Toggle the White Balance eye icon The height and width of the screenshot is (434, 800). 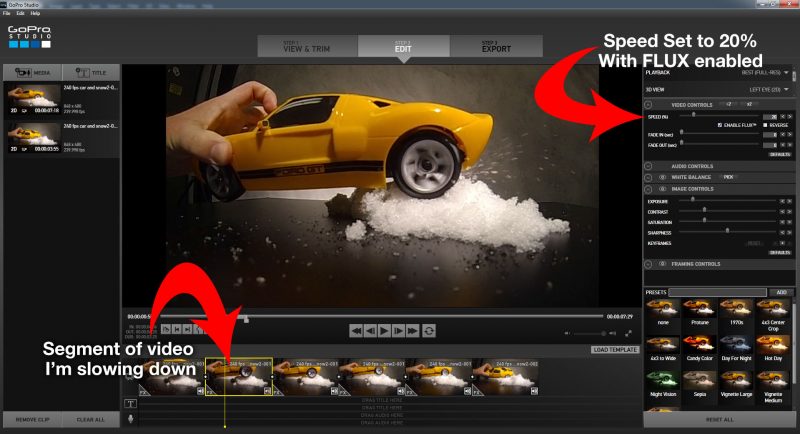click(x=661, y=177)
